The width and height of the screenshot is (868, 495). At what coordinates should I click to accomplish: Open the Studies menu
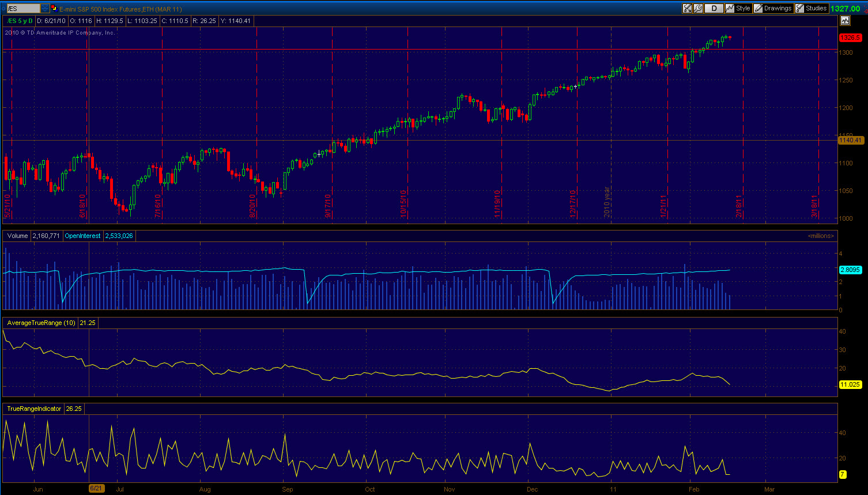(x=812, y=8)
